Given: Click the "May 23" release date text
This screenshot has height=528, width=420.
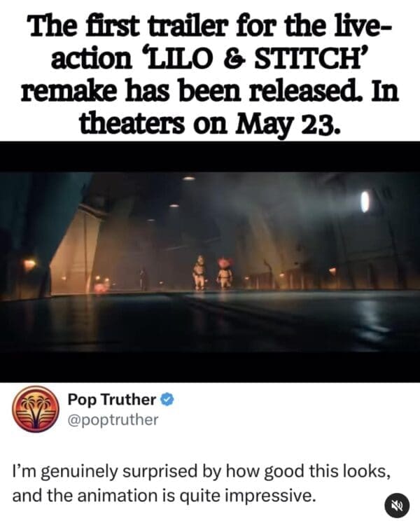Looking at the screenshot, I should click(x=287, y=123).
